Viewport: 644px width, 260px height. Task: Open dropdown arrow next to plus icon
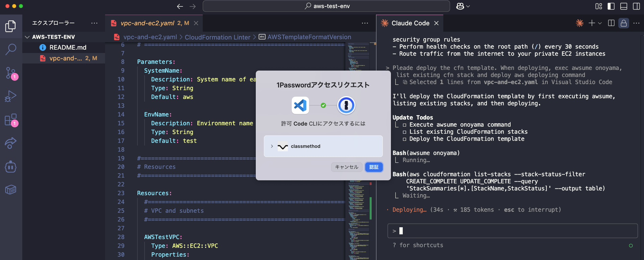pyautogui.click(x=600, y=23)
